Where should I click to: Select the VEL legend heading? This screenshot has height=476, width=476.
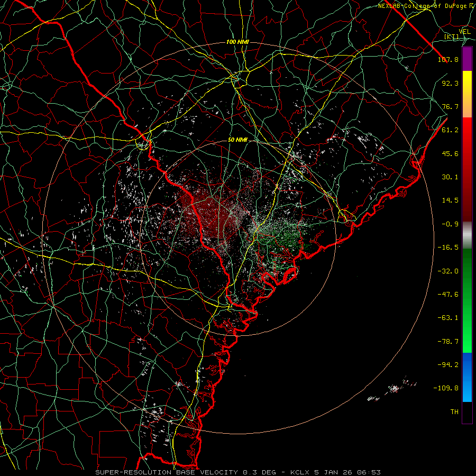pos(464,31)
